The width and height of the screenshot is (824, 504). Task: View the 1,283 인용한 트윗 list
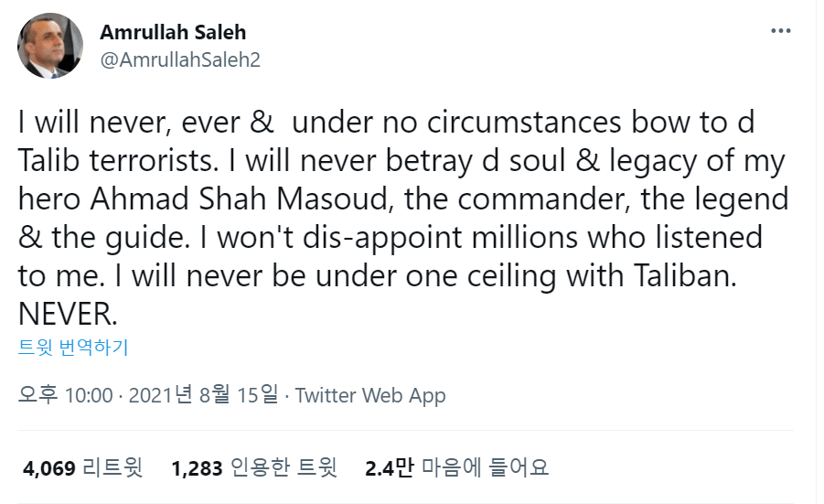(x=254, y=467)
